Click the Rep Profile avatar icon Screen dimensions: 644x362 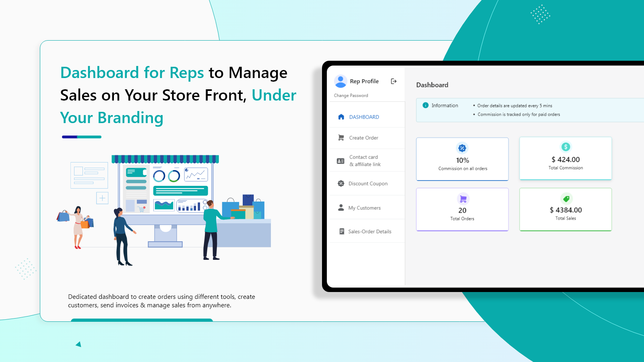[341, 81]
